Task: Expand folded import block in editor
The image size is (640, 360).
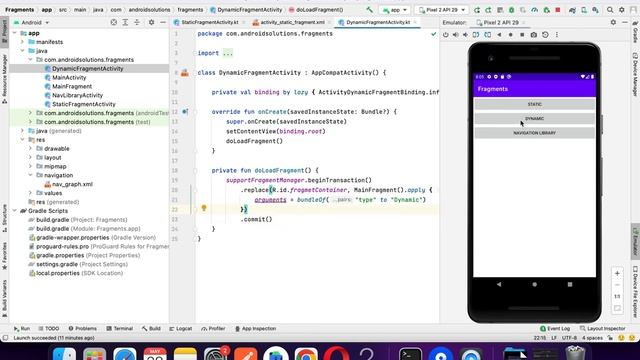Action: click(228, 53)
